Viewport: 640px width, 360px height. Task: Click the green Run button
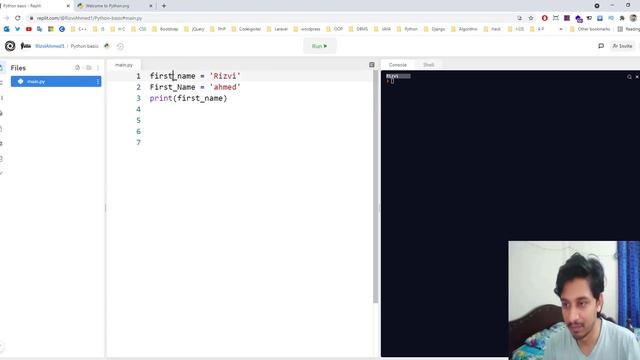click(320, 46)
